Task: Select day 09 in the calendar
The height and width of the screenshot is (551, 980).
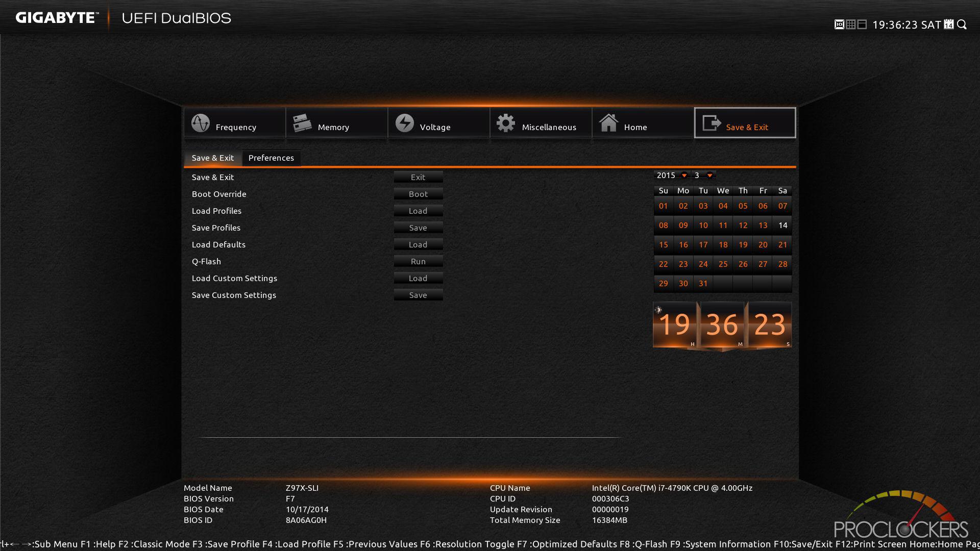Action: (x=683, y=226)
